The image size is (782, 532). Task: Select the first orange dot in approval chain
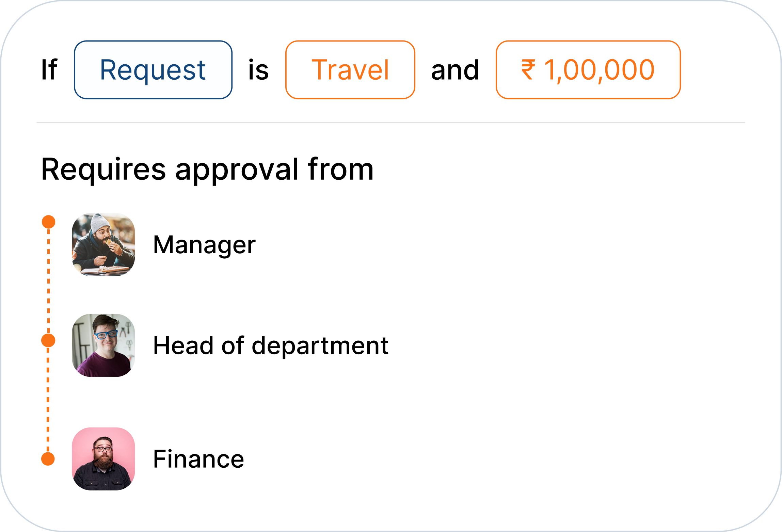[48, 221]
